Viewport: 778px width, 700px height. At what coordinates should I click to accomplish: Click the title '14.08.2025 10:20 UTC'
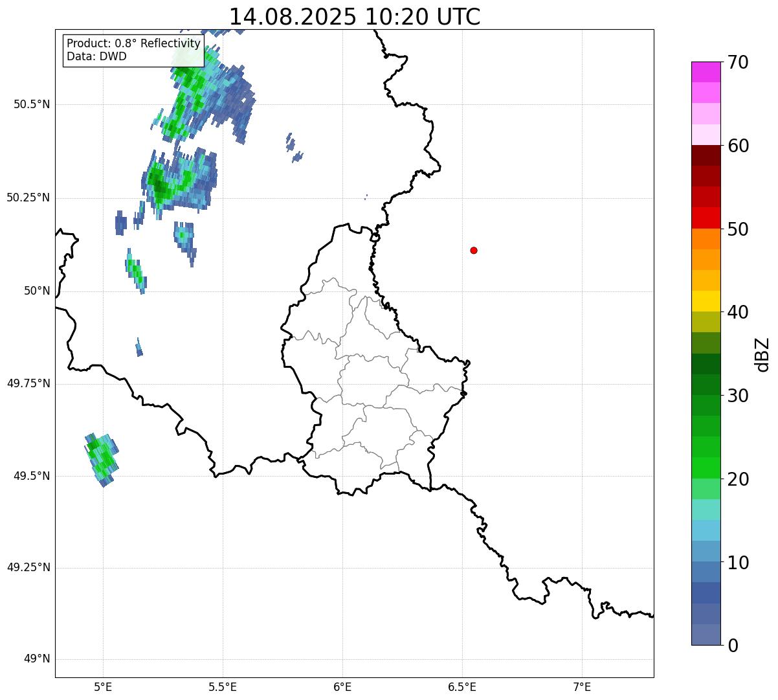click(355, 16)
